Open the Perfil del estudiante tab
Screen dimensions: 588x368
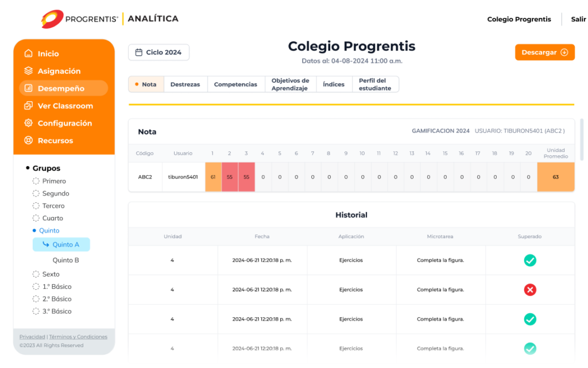click(374, 85)
